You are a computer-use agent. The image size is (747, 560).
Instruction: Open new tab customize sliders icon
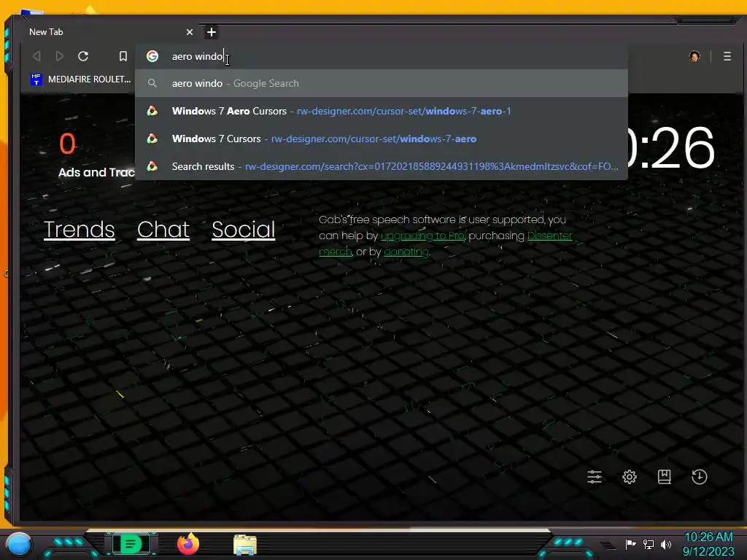[595, 477]
